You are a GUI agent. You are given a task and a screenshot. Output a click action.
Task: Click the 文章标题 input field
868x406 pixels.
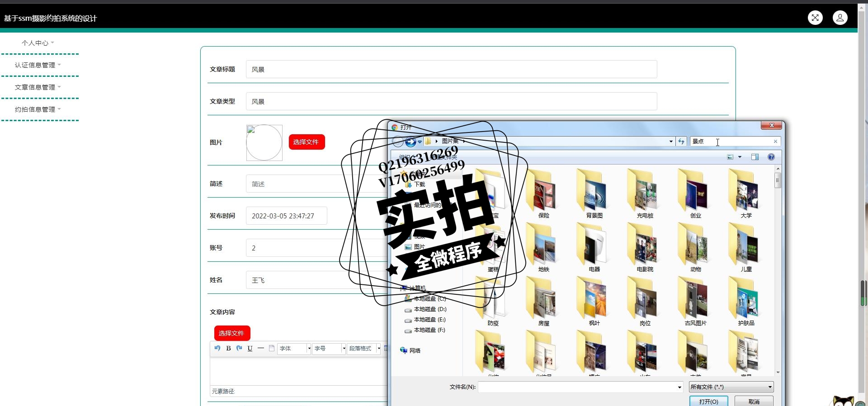[x=451, y=69]
